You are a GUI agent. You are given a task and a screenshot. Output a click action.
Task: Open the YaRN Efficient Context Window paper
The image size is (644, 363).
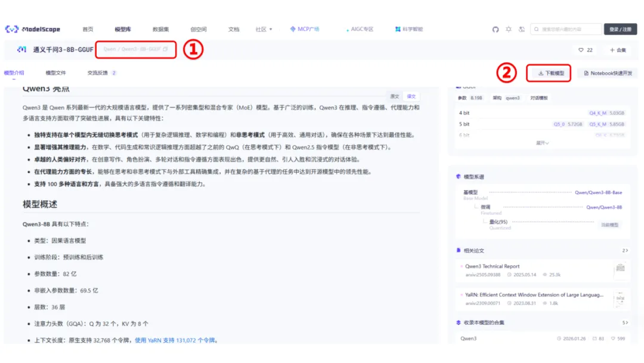534,295
